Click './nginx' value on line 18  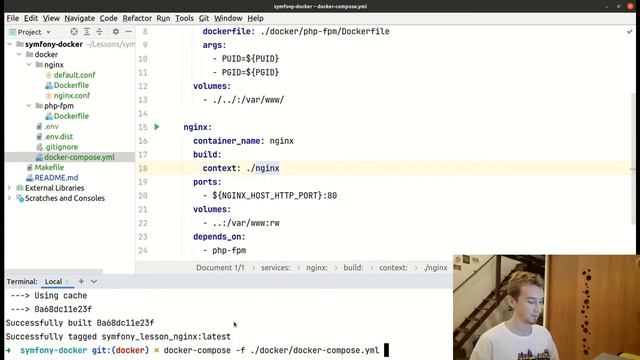(263, 168)
